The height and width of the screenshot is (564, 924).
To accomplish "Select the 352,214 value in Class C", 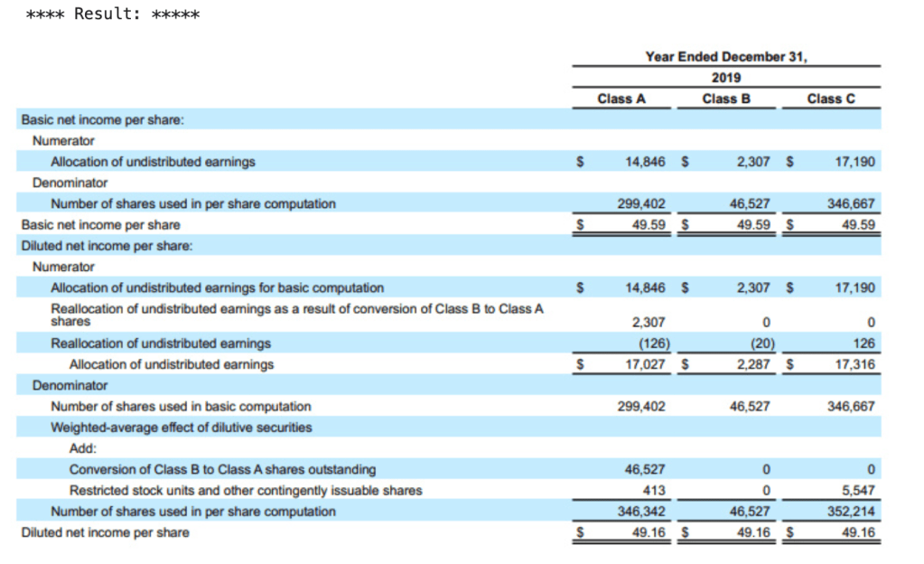I will [853, 512].
